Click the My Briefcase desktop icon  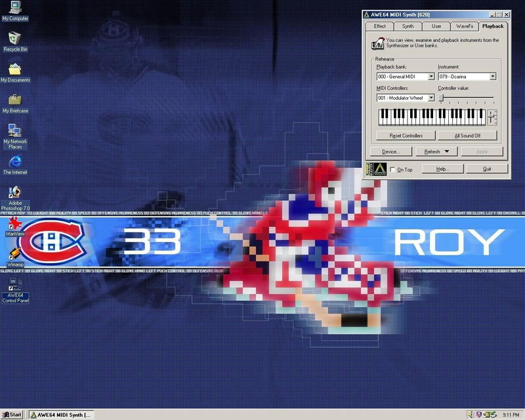pos(15,103)
